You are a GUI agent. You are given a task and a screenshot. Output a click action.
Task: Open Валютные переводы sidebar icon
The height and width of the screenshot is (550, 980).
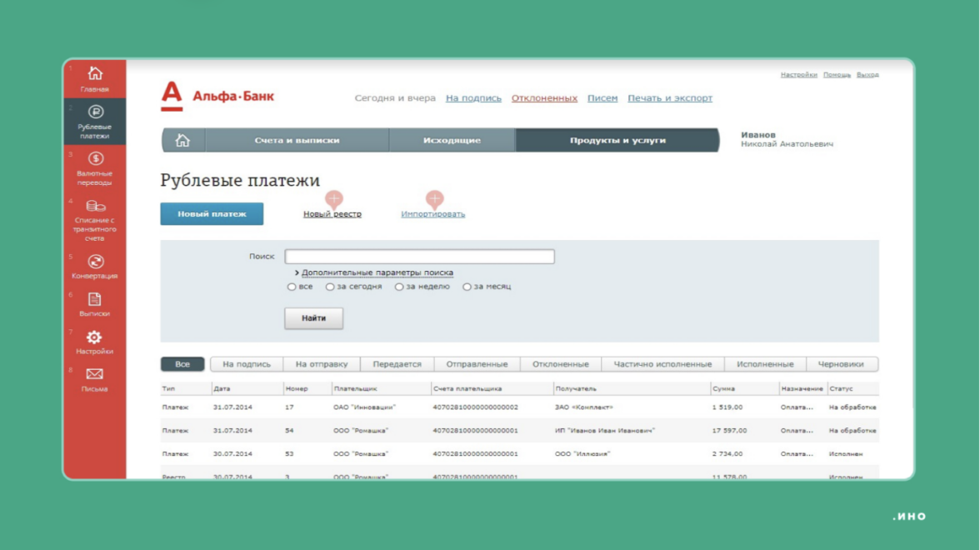95,158
